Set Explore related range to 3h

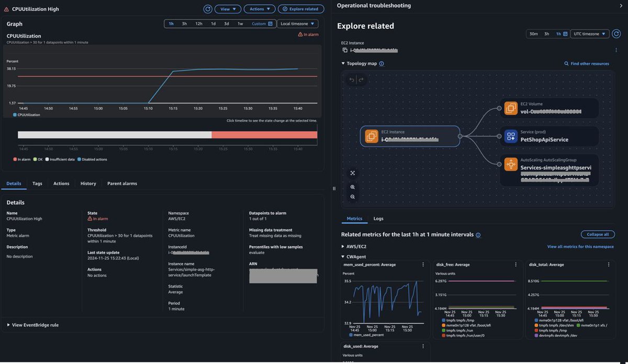pyautogui.click(x=546, y=33)
